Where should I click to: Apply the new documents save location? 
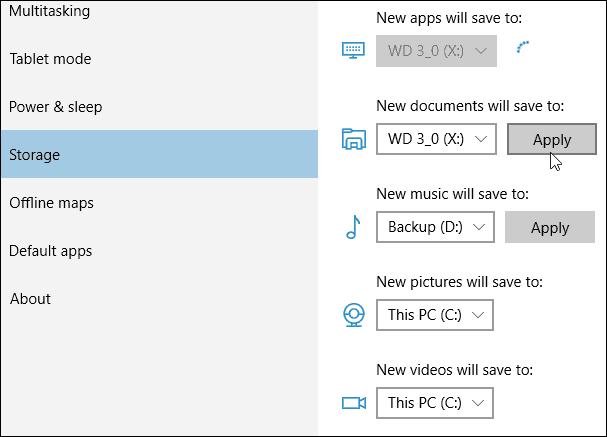pyautogui.click(x=552, y=139)
